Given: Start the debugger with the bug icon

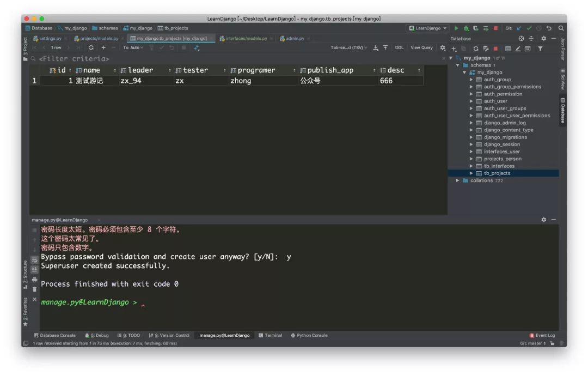Looking at the screenshot, I should coord(466,28).
